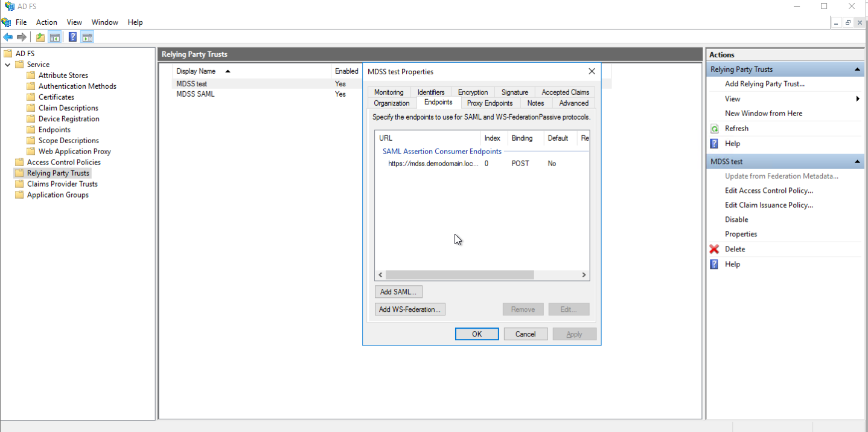Open the Window menu

click(105, 22)
